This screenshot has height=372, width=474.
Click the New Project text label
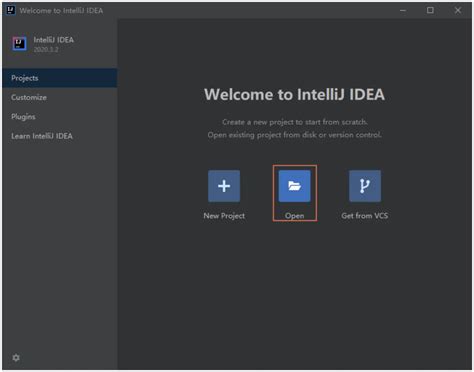(x=224, y=216)
